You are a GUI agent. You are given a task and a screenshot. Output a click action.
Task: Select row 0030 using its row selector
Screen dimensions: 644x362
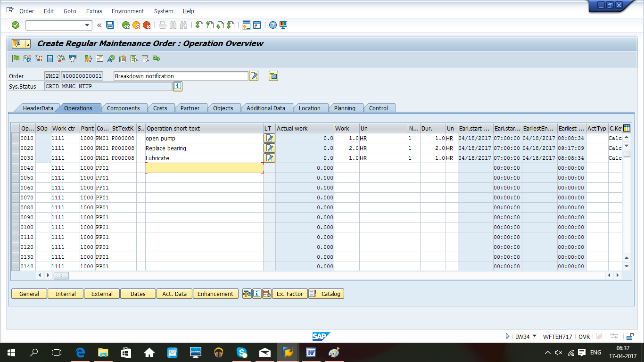pyautogui.click(x=16, y=158)
